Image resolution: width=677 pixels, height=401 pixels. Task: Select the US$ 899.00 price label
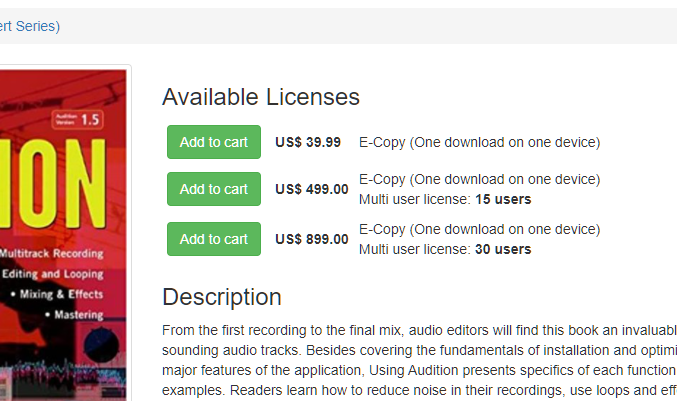312,239
